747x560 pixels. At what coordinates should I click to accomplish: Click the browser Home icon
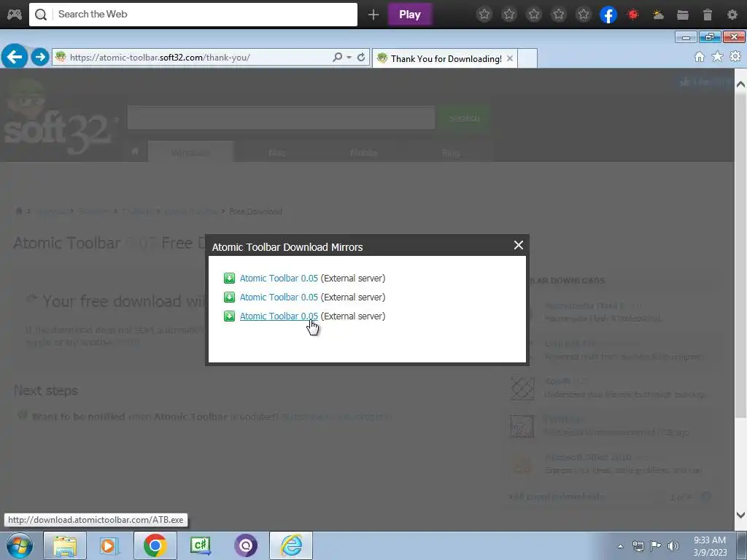coord(700,57)
